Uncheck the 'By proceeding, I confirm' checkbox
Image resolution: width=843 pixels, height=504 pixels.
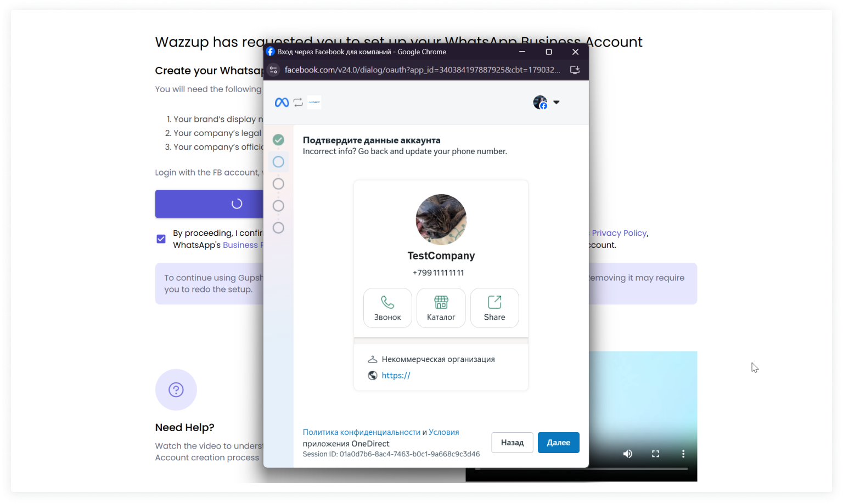click(x=161, y=239)
